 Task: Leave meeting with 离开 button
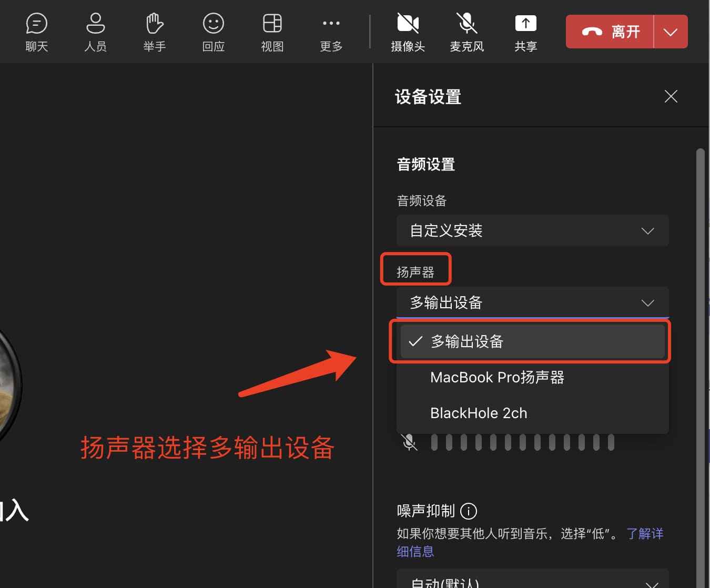[610, 32]
